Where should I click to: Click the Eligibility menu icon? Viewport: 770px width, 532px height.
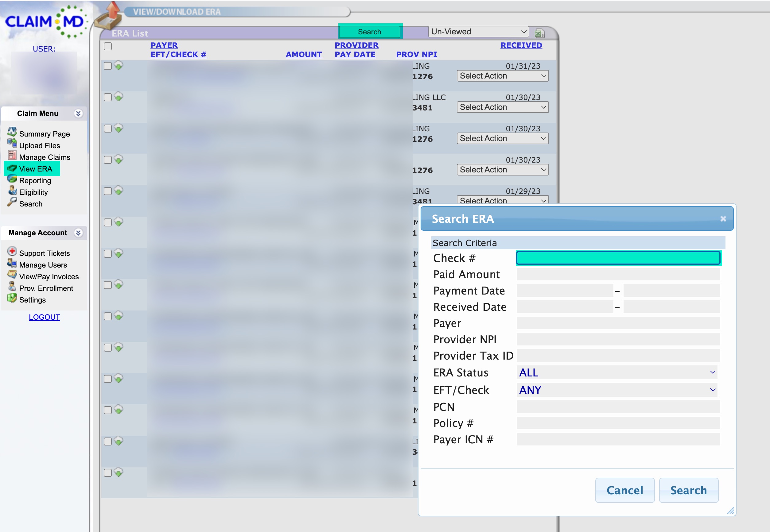(x=12, y=190)
